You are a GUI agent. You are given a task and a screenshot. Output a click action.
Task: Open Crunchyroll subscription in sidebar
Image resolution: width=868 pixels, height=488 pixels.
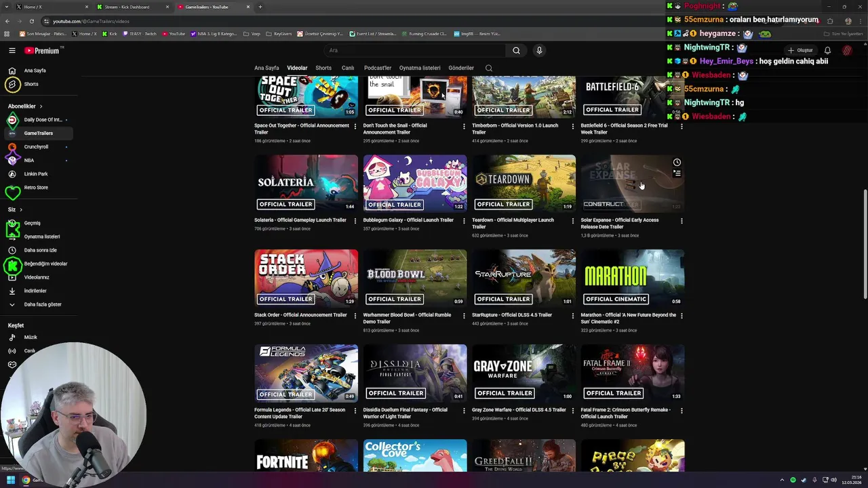[37, 147]
